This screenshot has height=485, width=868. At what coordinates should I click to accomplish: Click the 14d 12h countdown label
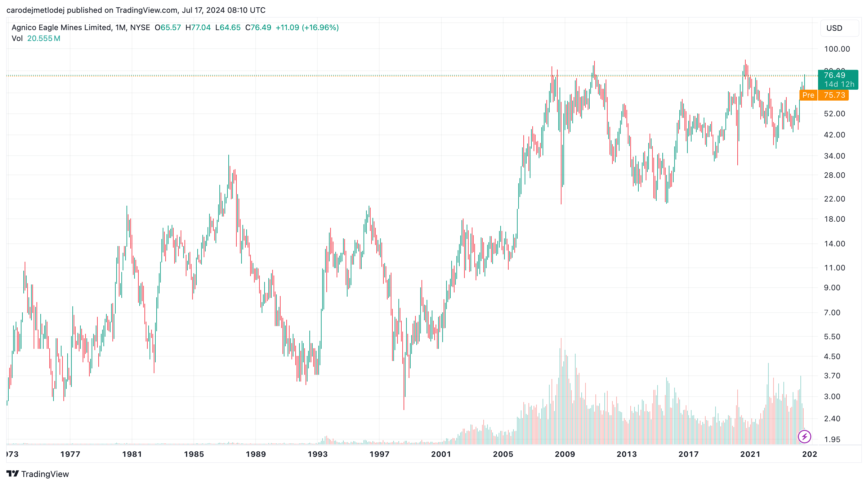tap(839, 84)
